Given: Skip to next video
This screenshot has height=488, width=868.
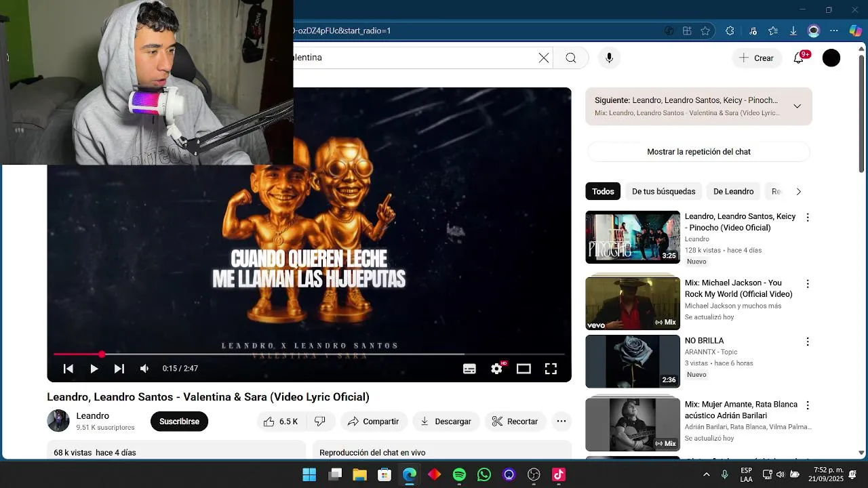Looking at the screenshot, I should [x=119, y=369].
